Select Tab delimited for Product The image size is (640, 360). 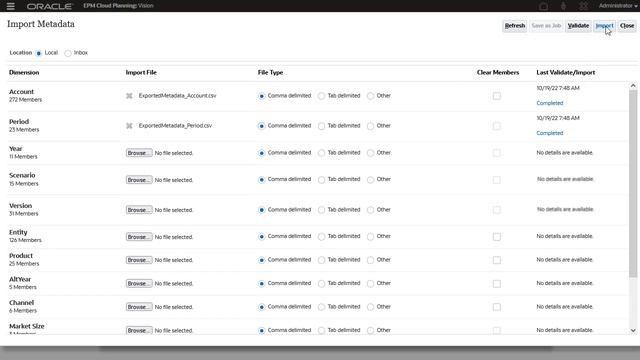click(321, 260)
